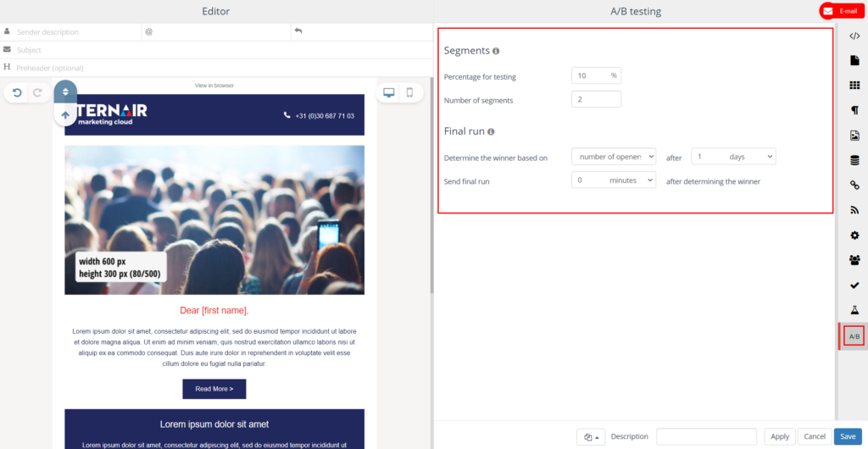
Task: Click the block move up/down handle
Action: point(65,91)
